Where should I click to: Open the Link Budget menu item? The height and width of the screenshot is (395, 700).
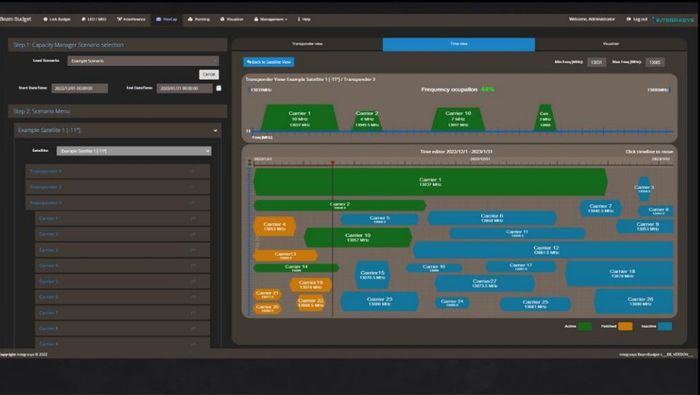point(57,19)
